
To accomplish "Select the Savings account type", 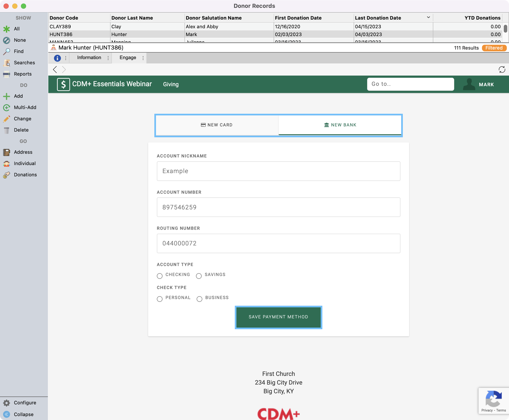I will 199,276.
